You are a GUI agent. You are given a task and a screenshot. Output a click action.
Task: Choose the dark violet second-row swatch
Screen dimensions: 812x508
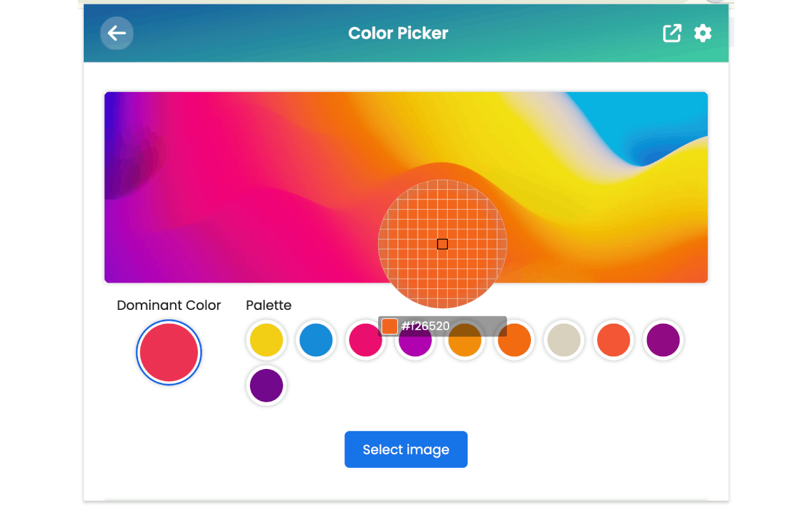(x=266, y=385)
